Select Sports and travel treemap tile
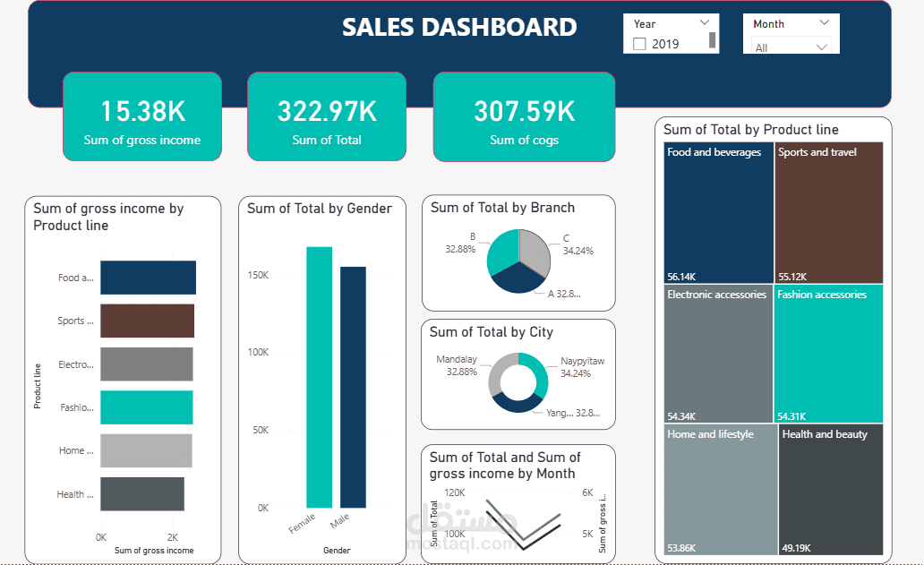The width and height of the screenshot is (924, 565). (x=828, y=213)
